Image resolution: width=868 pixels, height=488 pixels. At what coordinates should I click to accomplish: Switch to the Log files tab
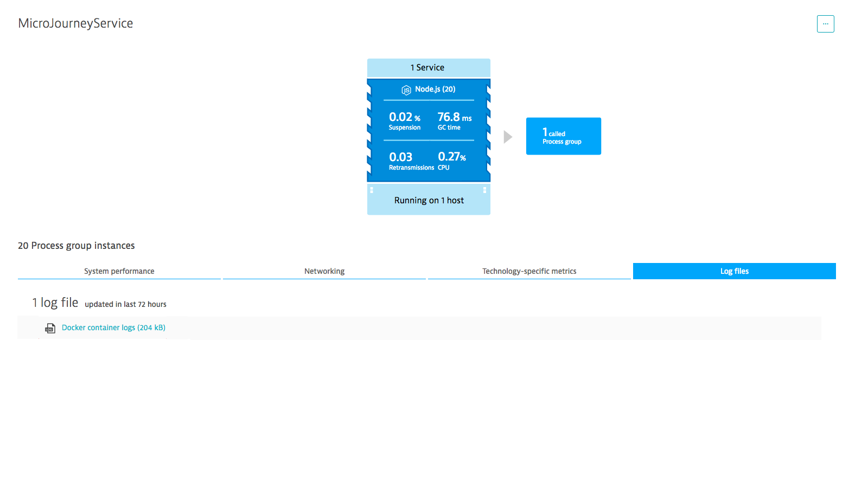[734, 271]
